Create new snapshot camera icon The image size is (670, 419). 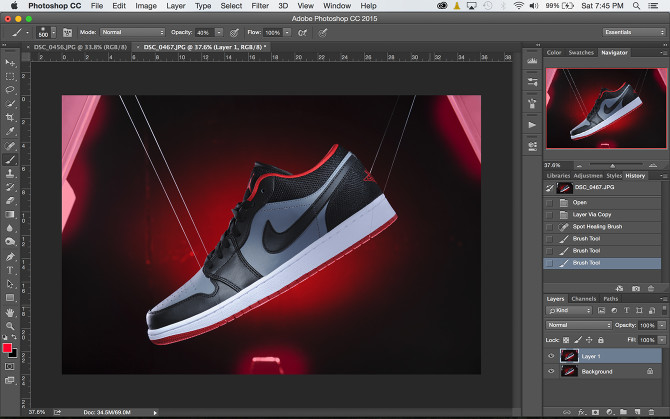click(x=636, y=289)
